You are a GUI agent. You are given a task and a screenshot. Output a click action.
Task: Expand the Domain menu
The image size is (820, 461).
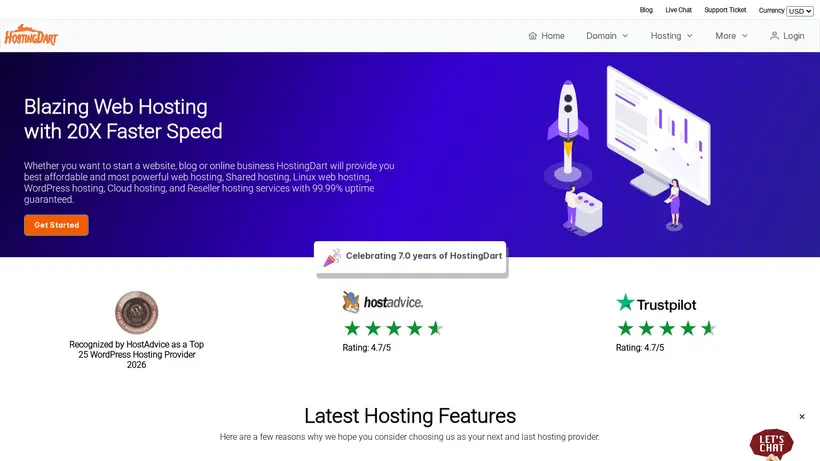[x=607, y=36]
